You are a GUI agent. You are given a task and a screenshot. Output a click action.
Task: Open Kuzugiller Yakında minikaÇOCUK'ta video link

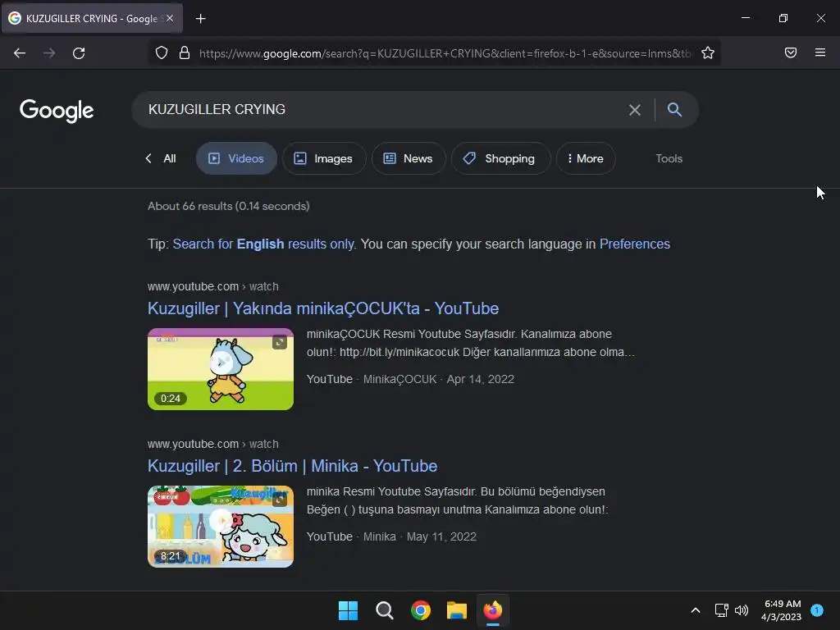click(x=323, y=308)
